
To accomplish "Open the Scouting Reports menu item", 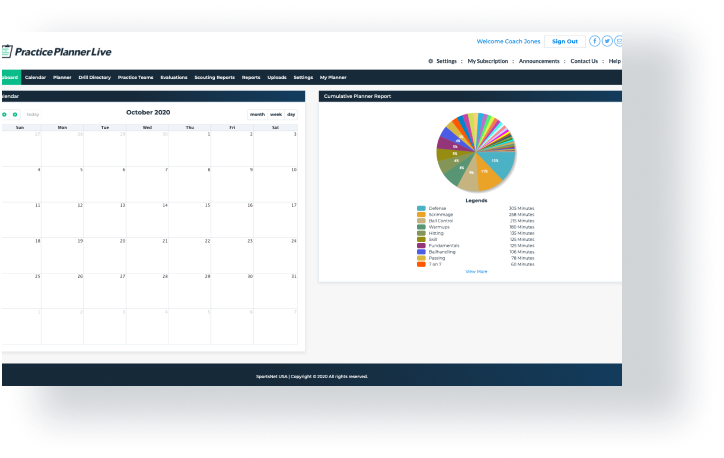I will click(215, 77).
